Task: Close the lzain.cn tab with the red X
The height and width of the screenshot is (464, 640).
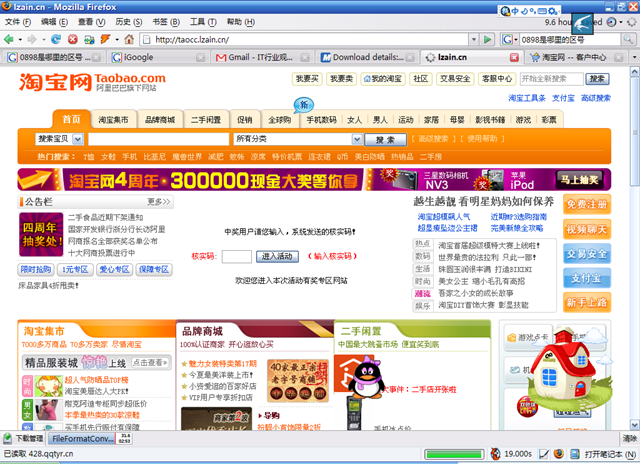Action: coord(514,58)
